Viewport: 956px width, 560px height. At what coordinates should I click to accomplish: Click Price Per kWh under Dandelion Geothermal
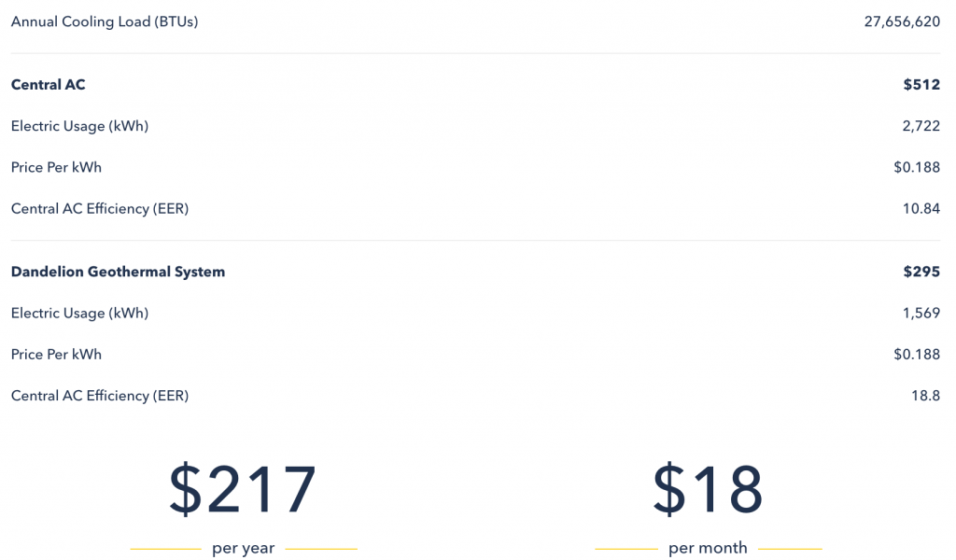(56, 355)
